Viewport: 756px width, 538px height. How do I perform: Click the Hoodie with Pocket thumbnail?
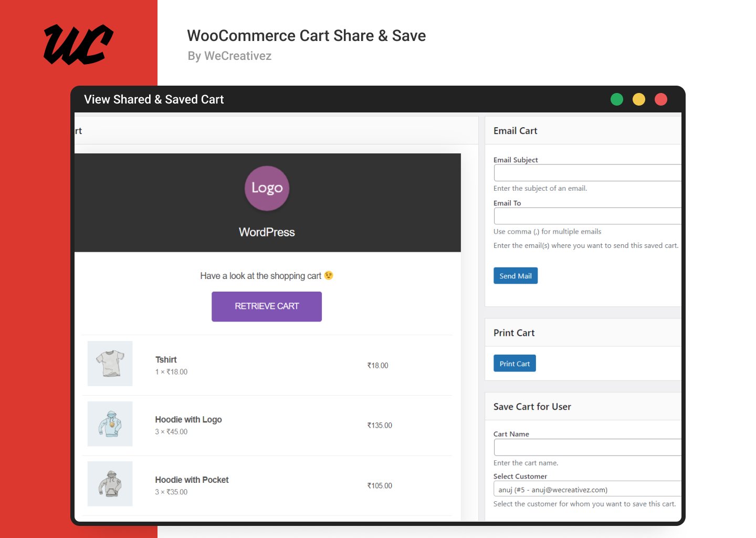tap(110, 484)
